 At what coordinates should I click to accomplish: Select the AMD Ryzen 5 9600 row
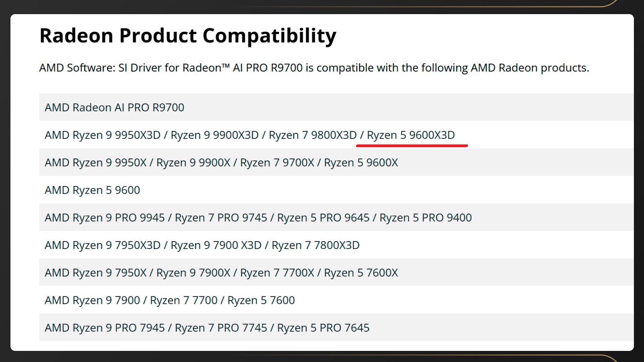[x=92, y=190]
